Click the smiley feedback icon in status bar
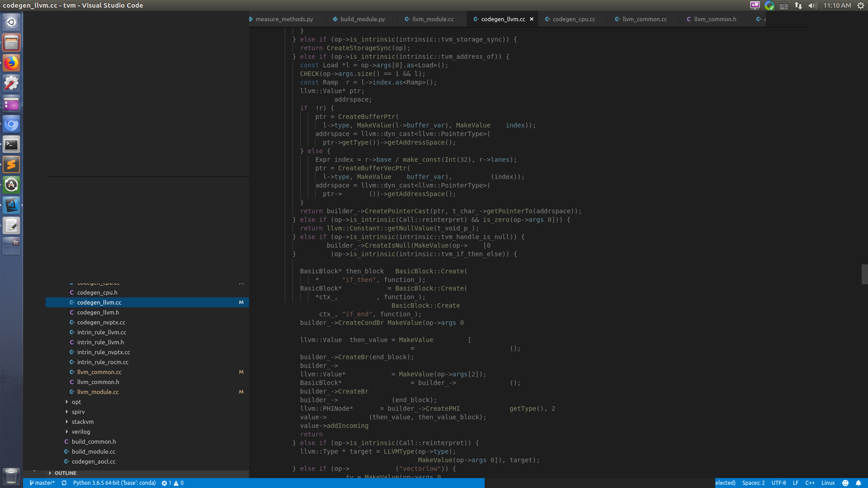 coord(846,483)
